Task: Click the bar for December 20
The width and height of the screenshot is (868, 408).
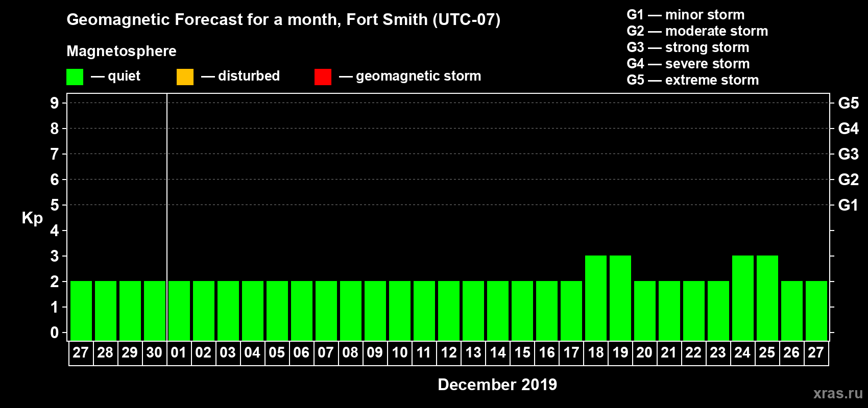Action: point(645,311)
